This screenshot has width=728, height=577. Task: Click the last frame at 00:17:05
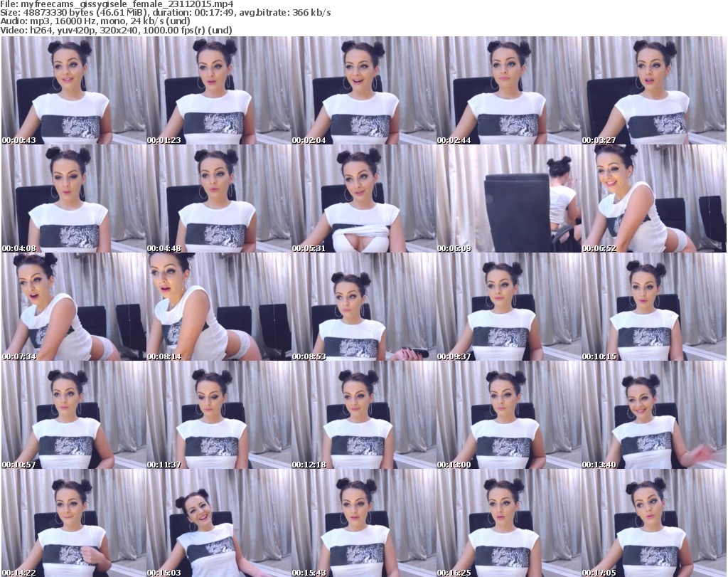[x=653, y=523]
